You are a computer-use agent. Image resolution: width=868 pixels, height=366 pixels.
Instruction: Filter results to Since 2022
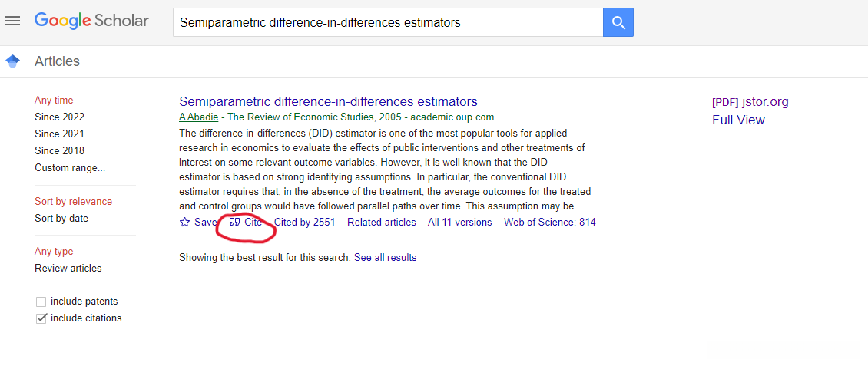[59, 117]
